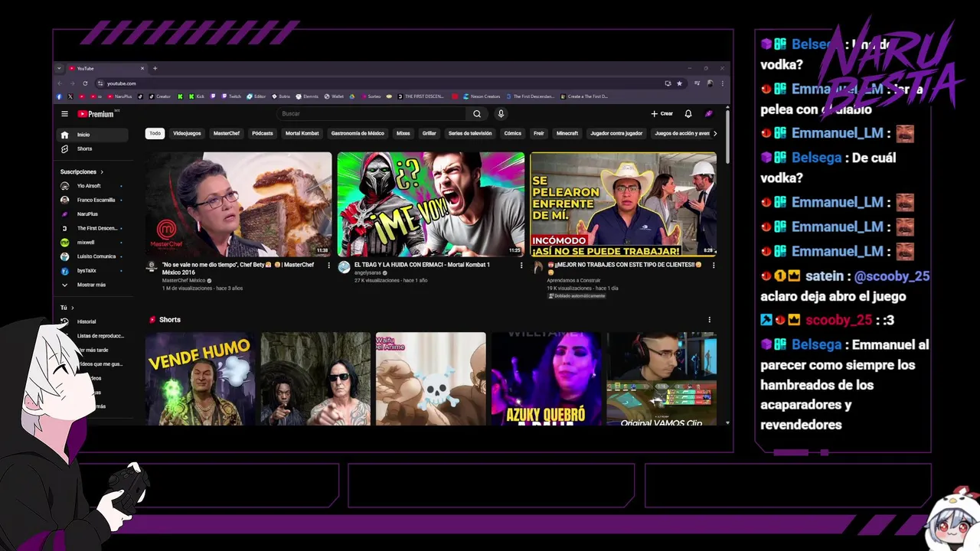
Task: Start voice search with the microphone icon
Action: [501, 114]
